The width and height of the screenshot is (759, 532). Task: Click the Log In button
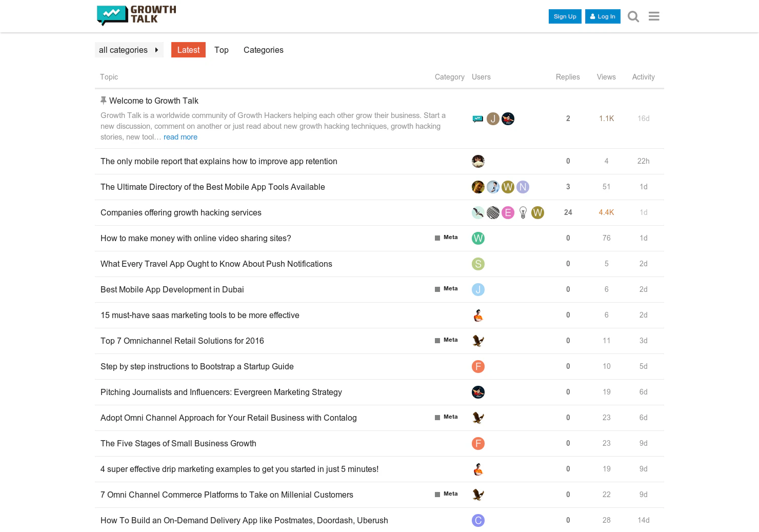[x=603, y=16]
